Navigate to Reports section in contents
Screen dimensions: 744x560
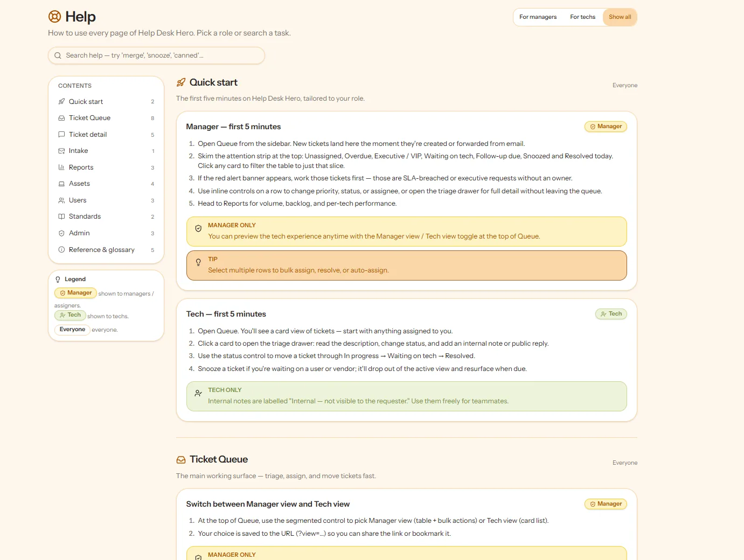(106, 167)
